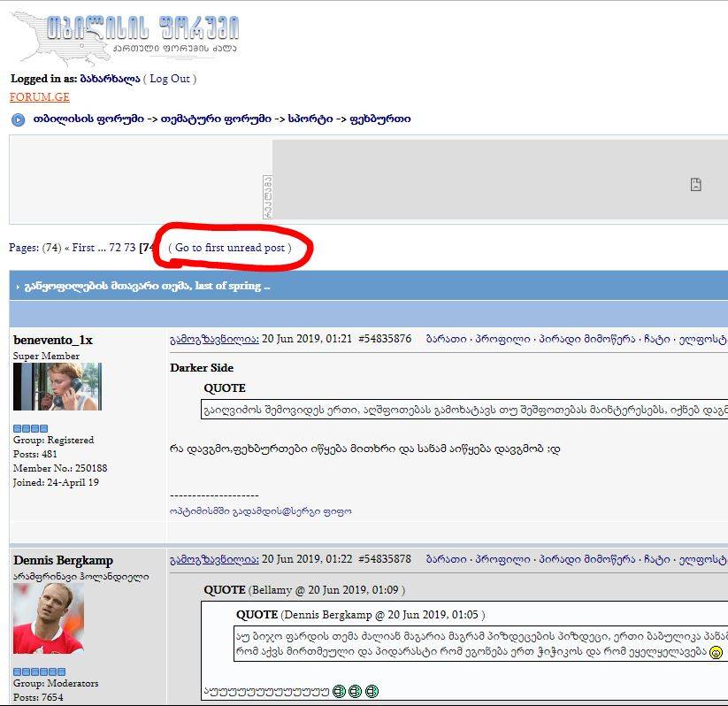Image resolution: width=728 pixels, height=706 pixels.
Task: Click post number #54835878
Action: click(385, 559)
